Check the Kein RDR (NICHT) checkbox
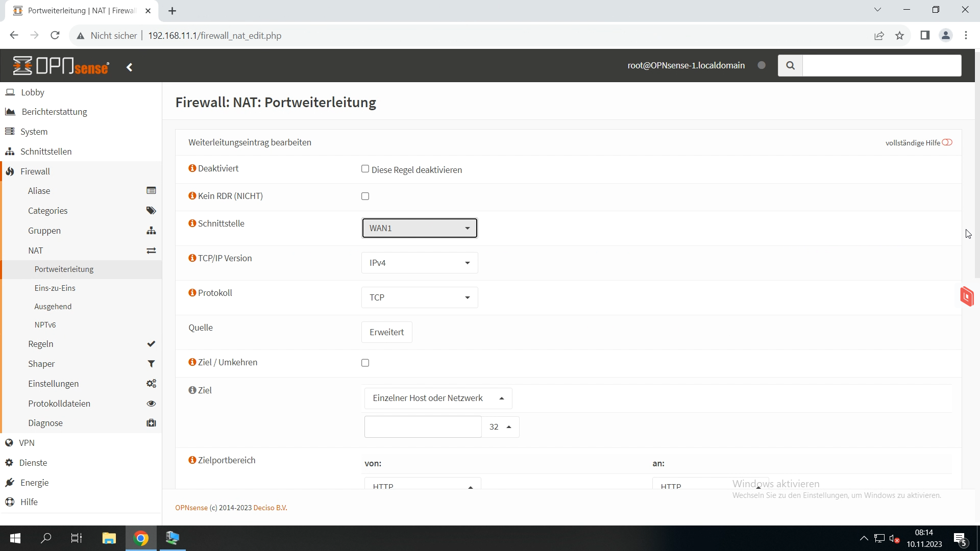This screenshot has width=980, height=551. (365, 196)
